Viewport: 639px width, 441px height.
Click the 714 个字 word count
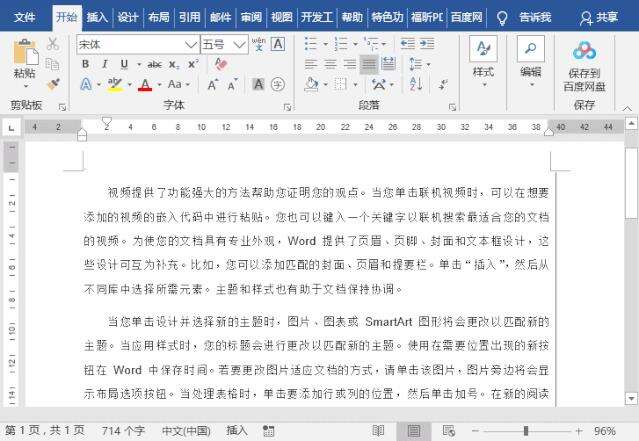tap(123, 431)
